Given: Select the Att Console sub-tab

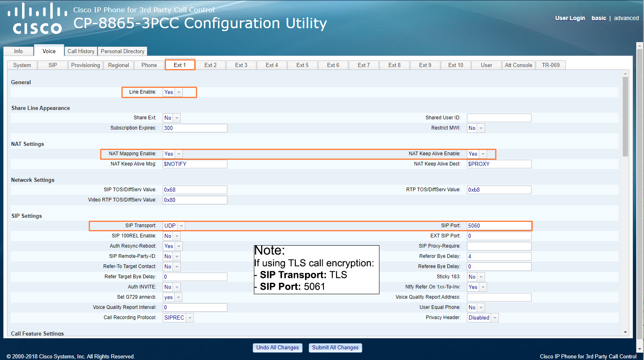Looking at the screenshot, I should pyautogui.click(x=518, y=65).
